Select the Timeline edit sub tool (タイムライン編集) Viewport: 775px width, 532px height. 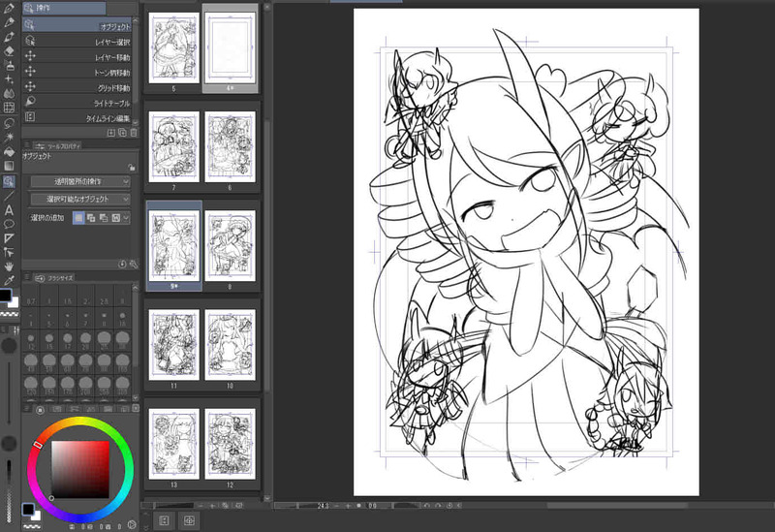pos(77,117)
